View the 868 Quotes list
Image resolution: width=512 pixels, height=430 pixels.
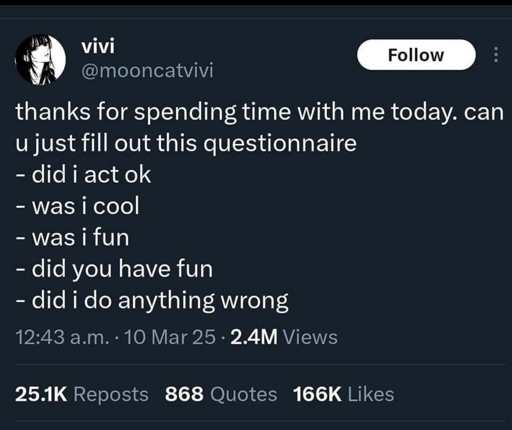click(221, 394)
